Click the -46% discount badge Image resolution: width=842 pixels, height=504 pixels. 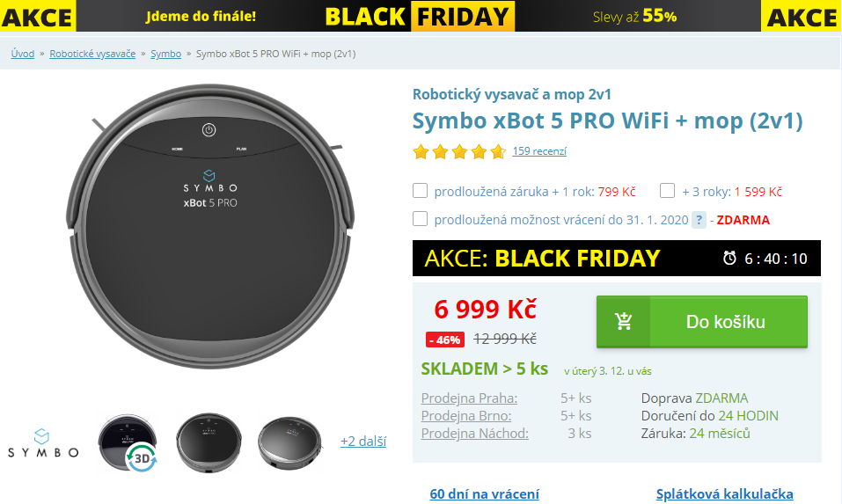[444, 340]
